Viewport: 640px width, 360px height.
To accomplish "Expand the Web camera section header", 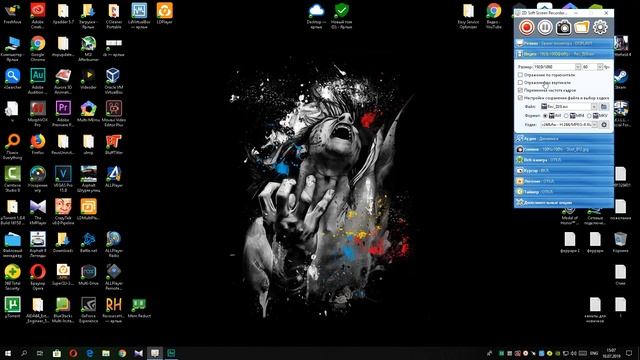I will point(564,160).
